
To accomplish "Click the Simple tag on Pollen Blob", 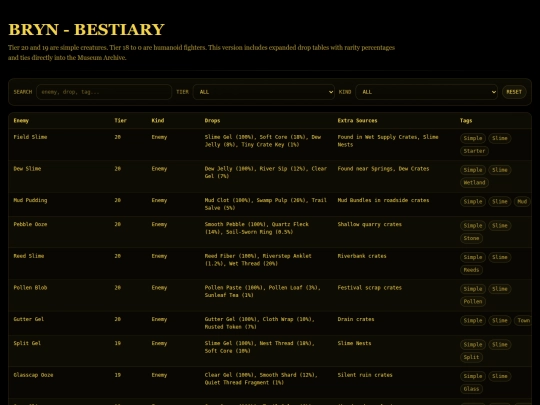I will click(x=473, y=289).
